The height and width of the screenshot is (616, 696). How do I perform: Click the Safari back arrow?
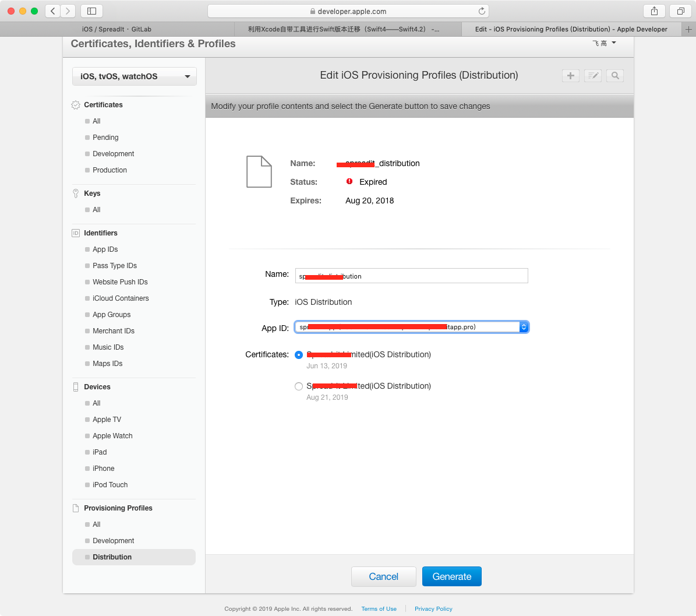point(52,11)
